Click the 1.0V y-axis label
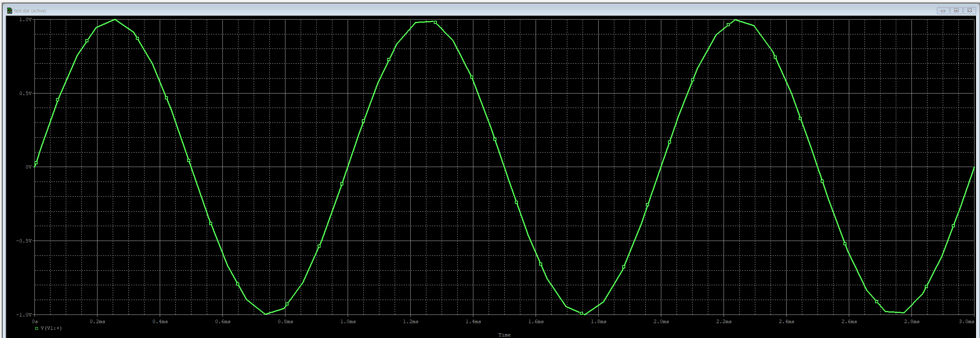 [x=25, y=19]
